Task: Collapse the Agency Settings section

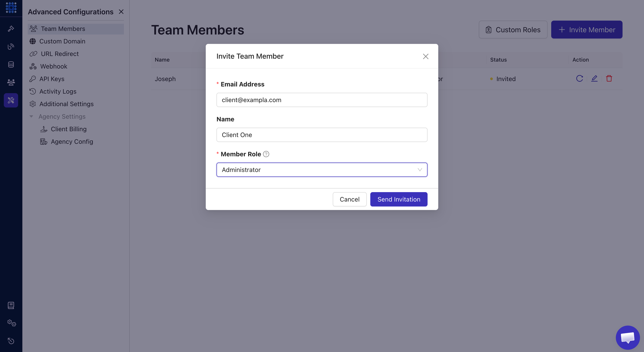Action: point(31,117)
